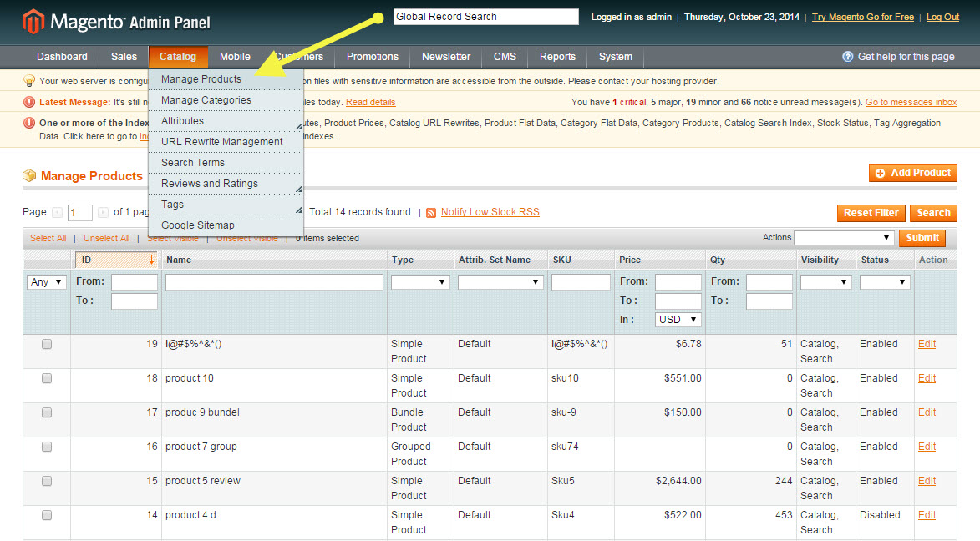Click the RSS feed icon
The height and width of the screenshot is (541, 980).
pos(430,213)
